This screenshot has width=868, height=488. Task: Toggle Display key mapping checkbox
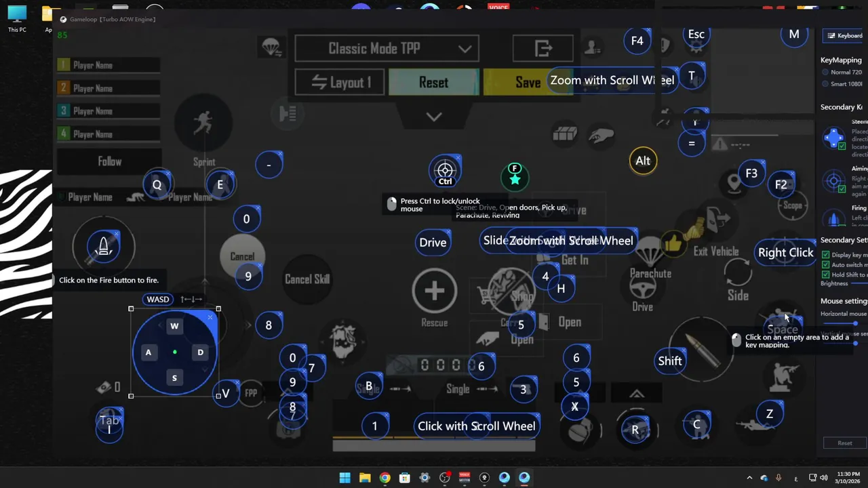coord(825,255)
